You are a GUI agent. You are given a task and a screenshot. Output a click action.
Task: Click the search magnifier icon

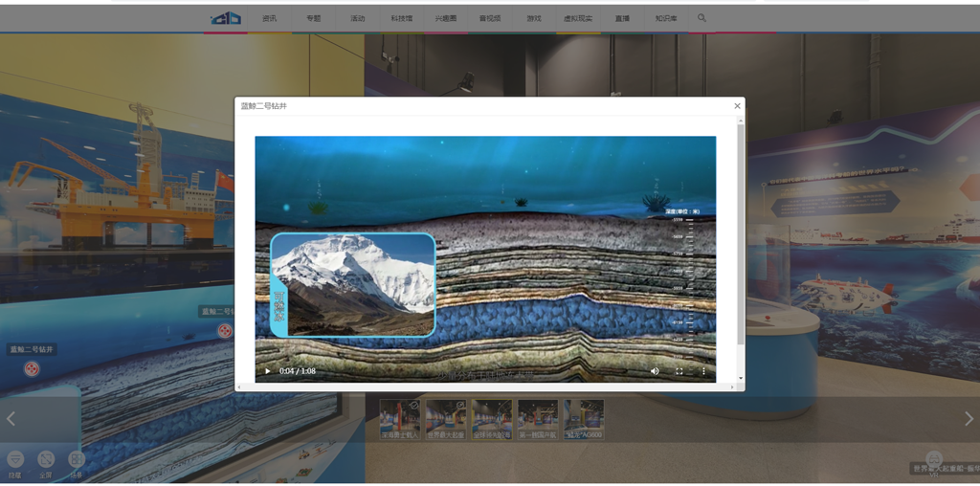tap(702, 18)
